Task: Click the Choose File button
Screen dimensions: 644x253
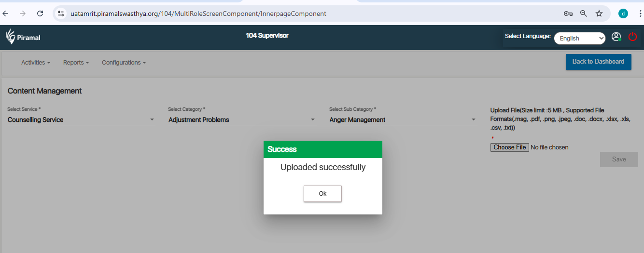Action: coord(510,147)
